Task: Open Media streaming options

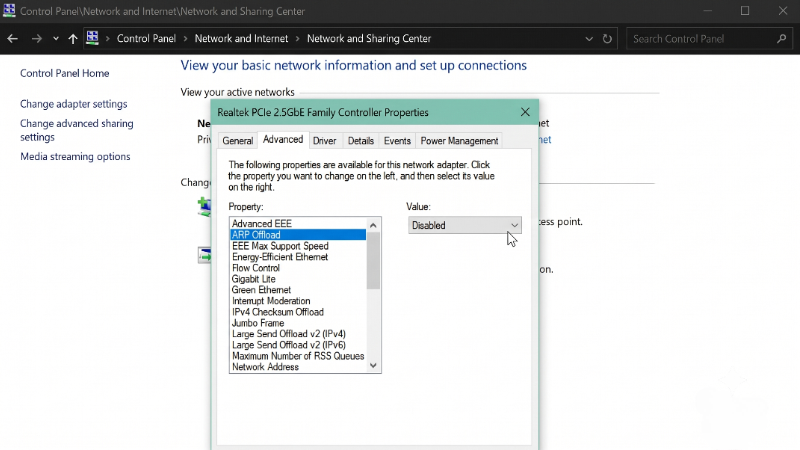Action: click(x=75, y=157)
